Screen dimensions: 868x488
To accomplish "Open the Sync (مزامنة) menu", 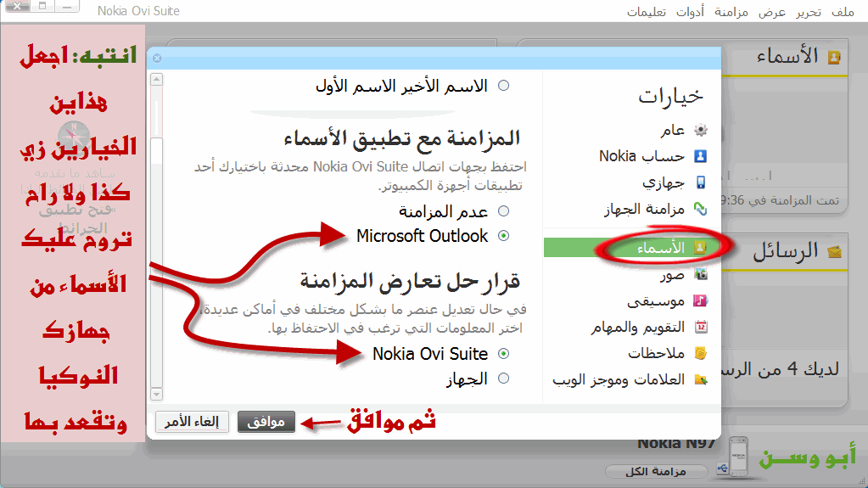I will click(731, 12).
